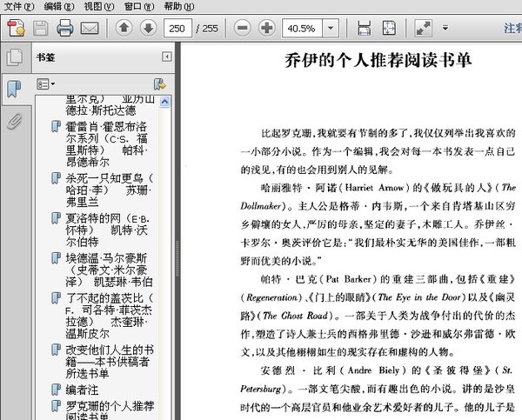Click the 注释 link in the toolbar
The width and height of the screenshot is (522, 420).
point(513,29)
